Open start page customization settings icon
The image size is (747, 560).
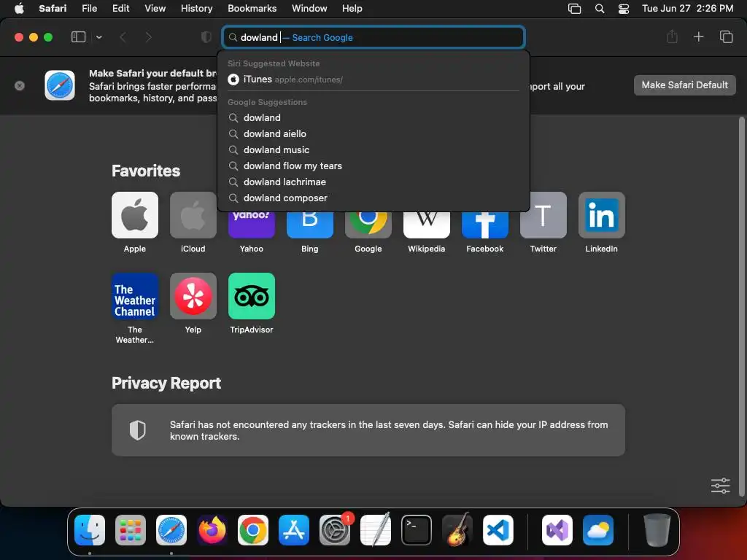(x=720, y=486)
